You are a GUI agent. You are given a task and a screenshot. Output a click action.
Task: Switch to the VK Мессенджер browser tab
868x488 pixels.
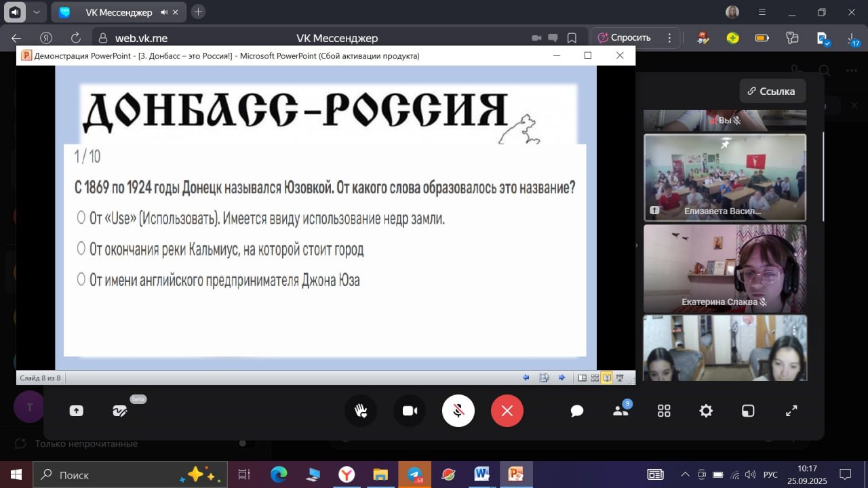pos(117,12)
